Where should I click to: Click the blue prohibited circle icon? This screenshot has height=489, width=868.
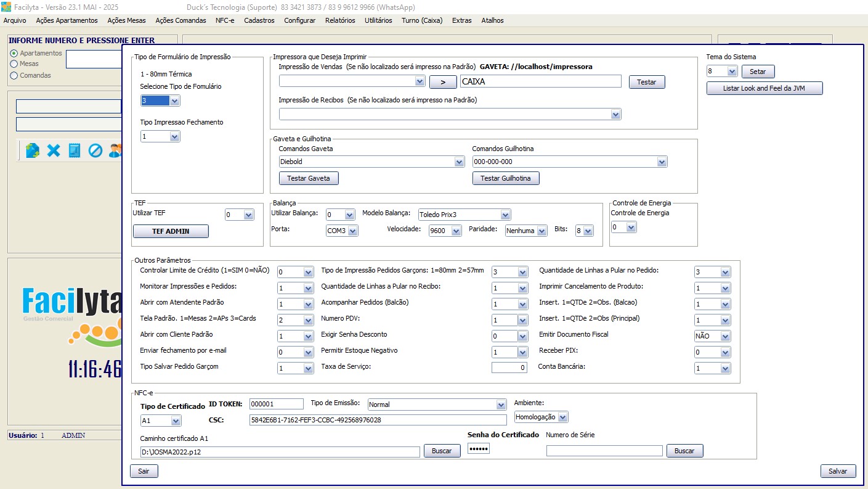[x=95, y=150]
